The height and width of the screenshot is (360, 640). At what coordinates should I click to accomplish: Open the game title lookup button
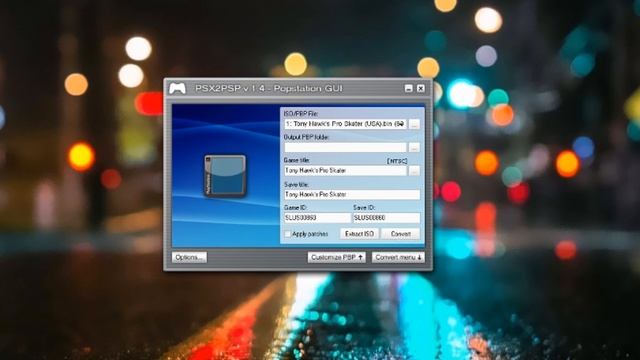414,171
